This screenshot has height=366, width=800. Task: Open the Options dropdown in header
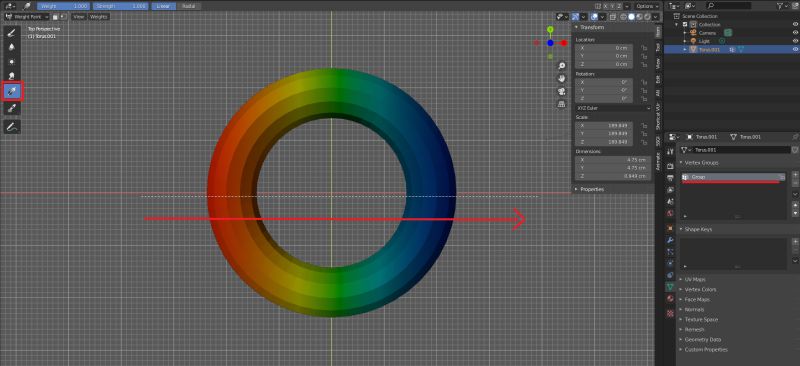coord(646,6)
